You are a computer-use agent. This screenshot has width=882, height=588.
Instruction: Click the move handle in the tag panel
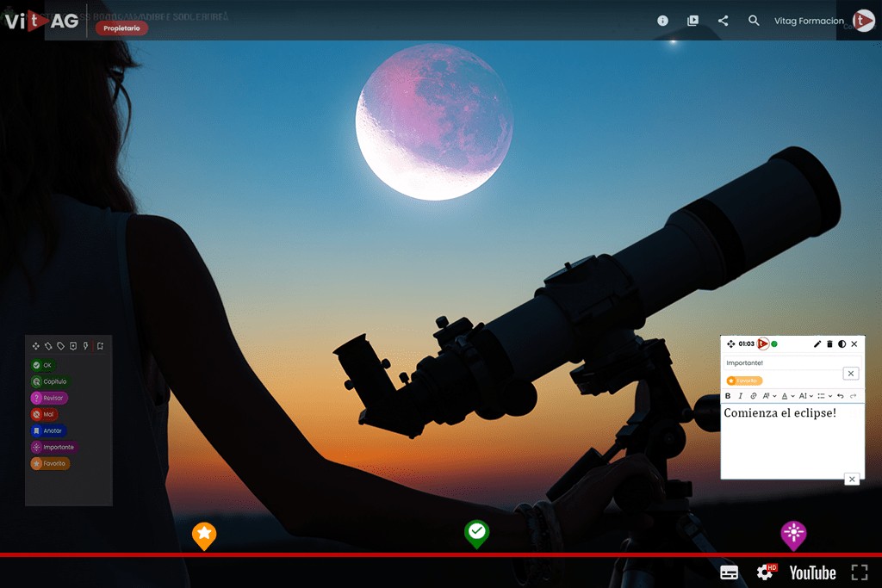[x=36, y=346]
